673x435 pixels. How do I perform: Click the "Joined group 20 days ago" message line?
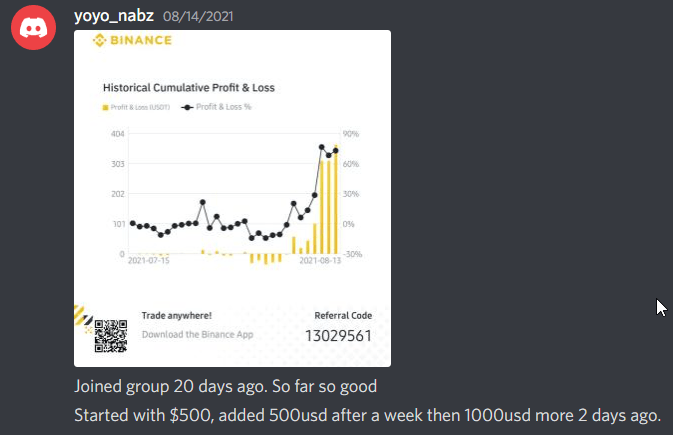pos(225,386)
